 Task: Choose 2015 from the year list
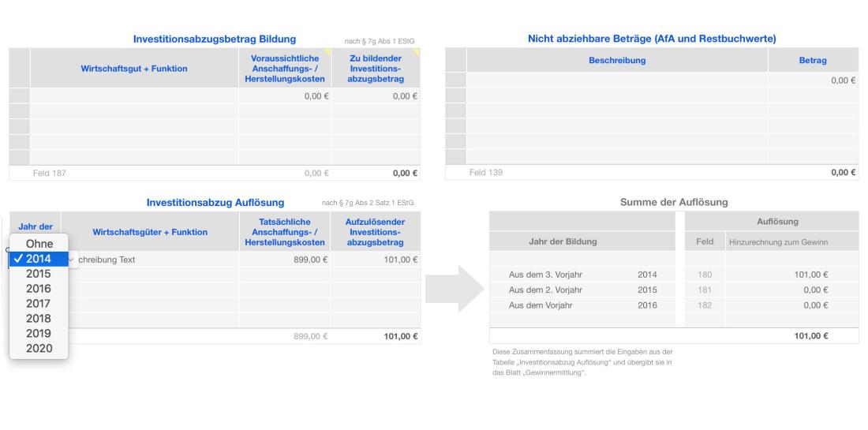point(39,274)
